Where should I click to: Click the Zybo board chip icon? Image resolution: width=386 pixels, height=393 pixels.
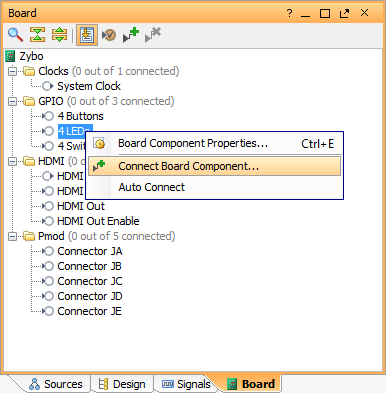(x=10, y=56)
